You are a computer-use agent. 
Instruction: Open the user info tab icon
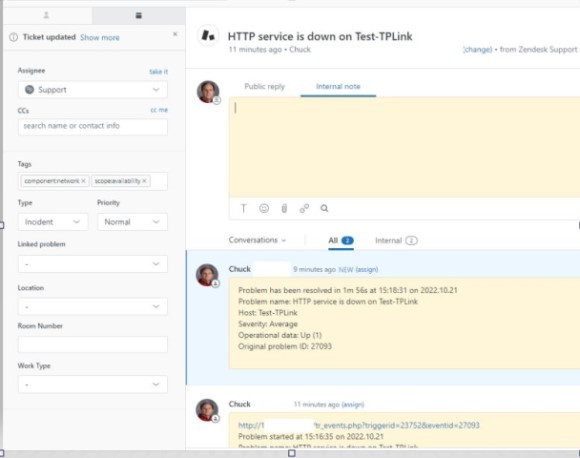46,15
